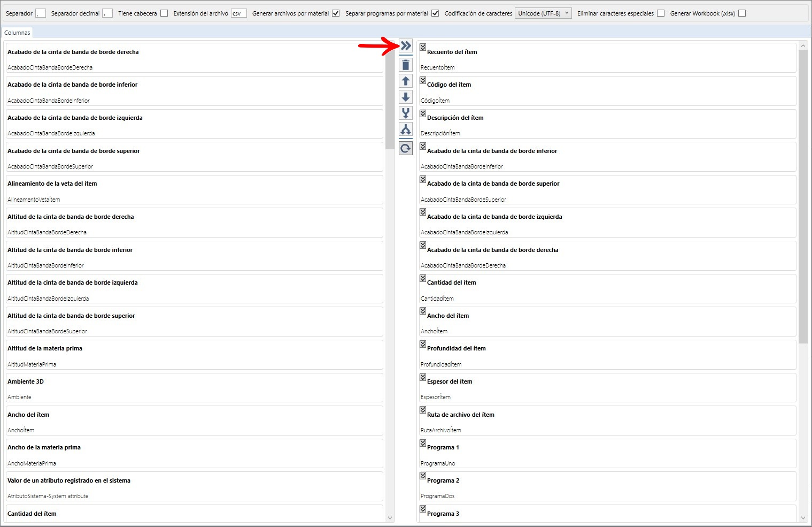This screenshot has height=527, width=812.
Task: Select Altitud de la materia prima
Action: point(195,355)
